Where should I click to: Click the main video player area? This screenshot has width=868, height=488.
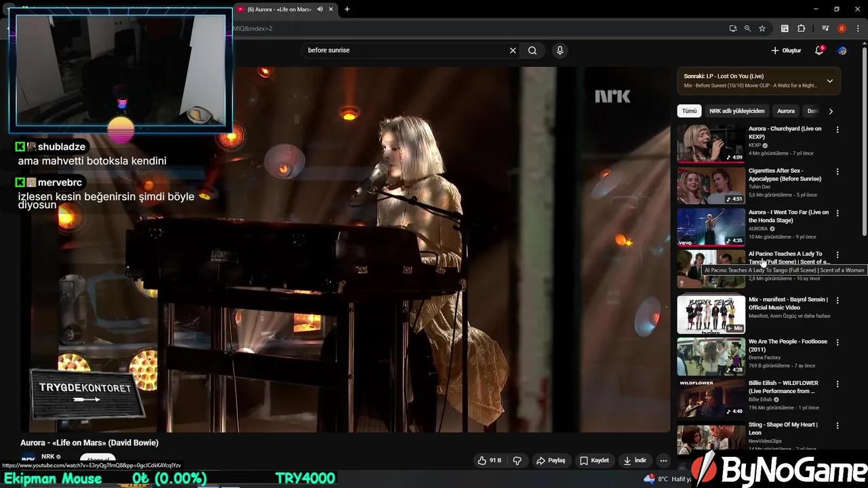(x=346, y=249)
